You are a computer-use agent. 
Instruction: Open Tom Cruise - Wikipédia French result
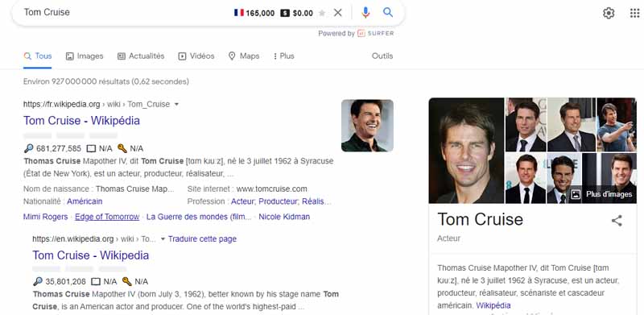point(81,121)
